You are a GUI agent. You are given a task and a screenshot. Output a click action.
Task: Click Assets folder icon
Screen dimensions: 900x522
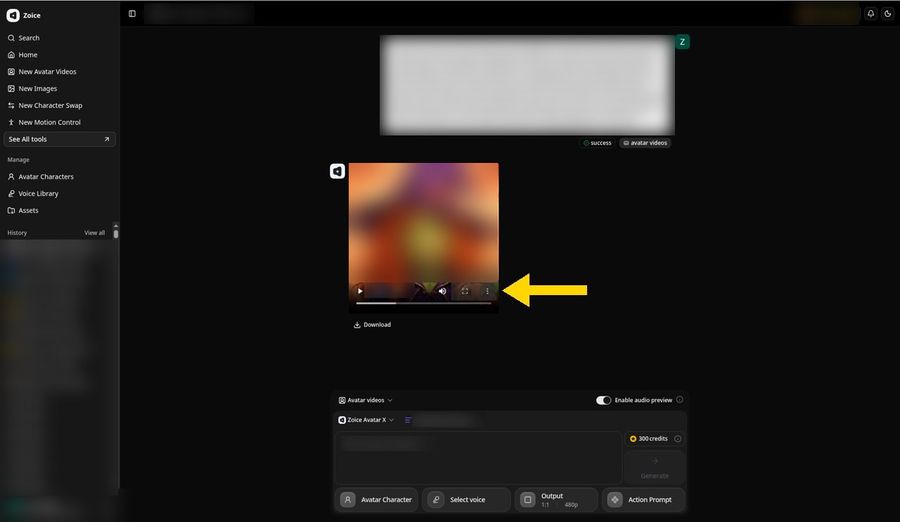[11, 211]
